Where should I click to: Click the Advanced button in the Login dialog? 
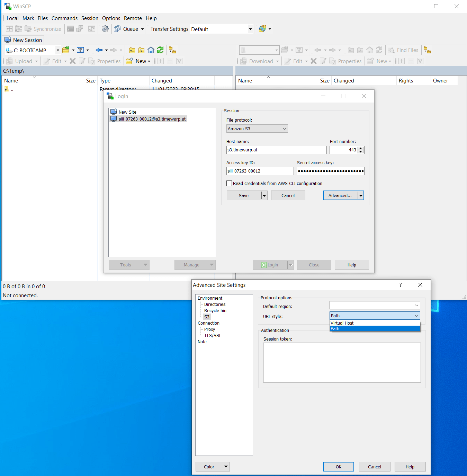pos(340,195)
